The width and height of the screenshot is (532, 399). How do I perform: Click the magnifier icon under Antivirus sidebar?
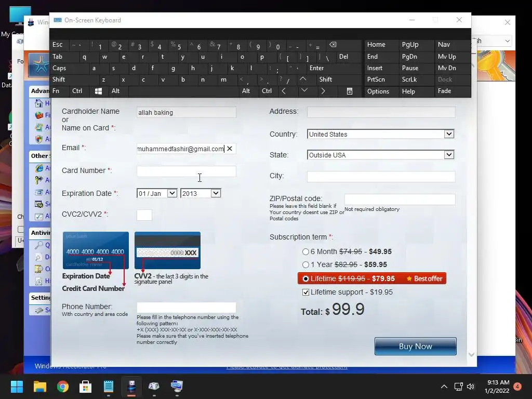pos(39,245)
